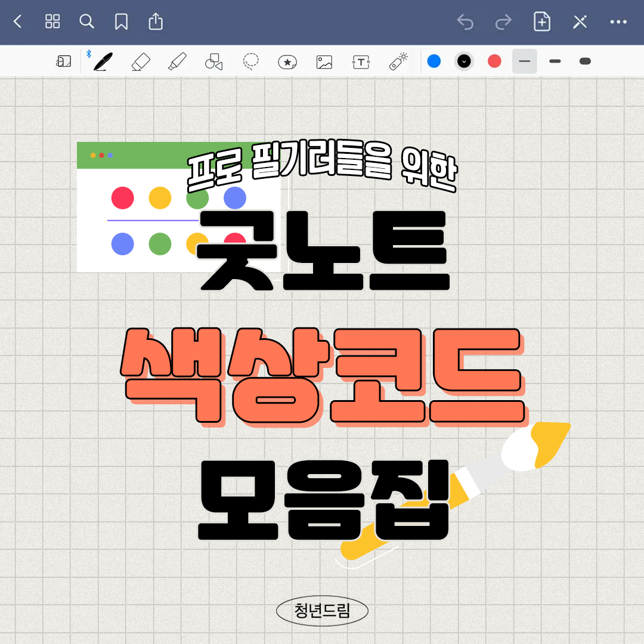The height and width of the screenshot is (644, 644).
Task: Open the add page menu
Action: click(541, 22)
